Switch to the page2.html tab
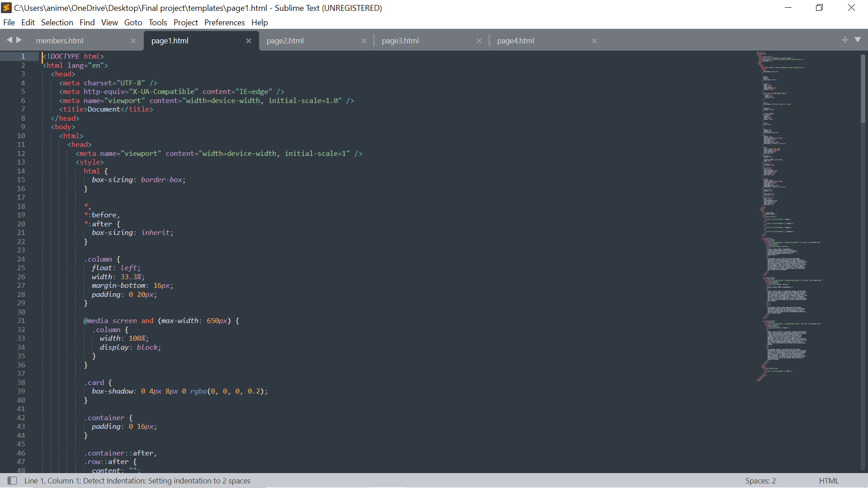This screenshot has height=488, width=868. 285,41
